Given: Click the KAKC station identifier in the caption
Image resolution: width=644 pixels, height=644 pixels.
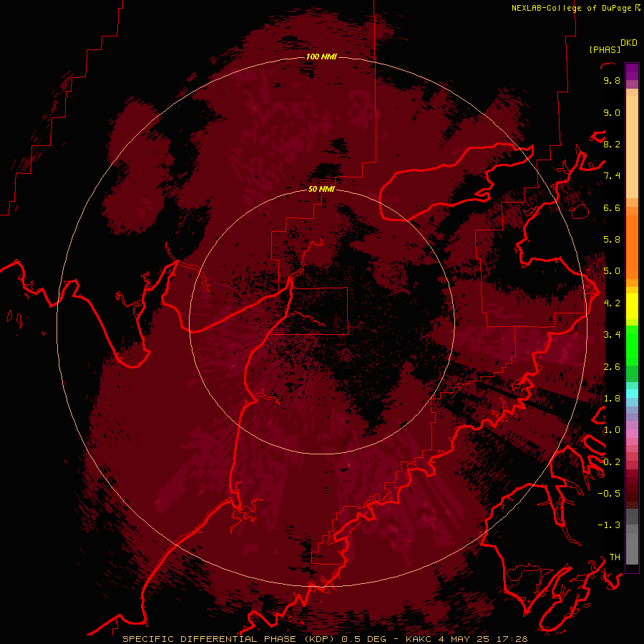Looking at the screenshot, I should tap(419, 639).
